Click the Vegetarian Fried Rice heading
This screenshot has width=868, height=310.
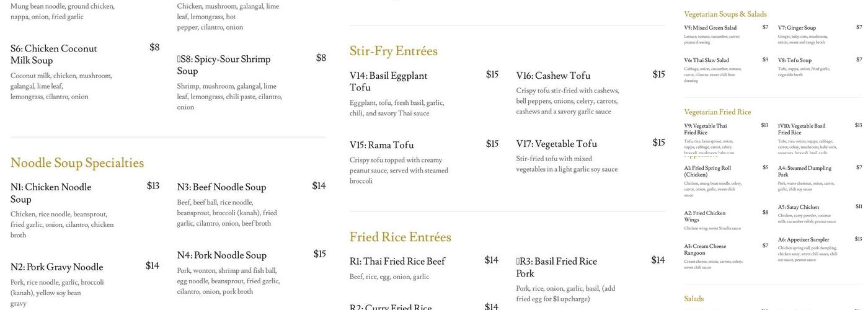(717, 112)
